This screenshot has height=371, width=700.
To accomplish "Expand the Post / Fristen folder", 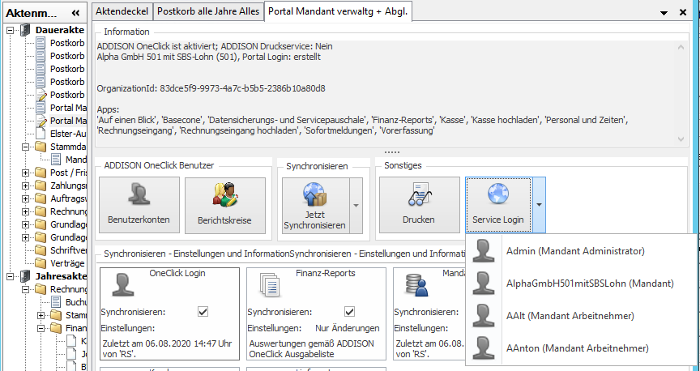I will pyautogui.click(x=25, y=173).
